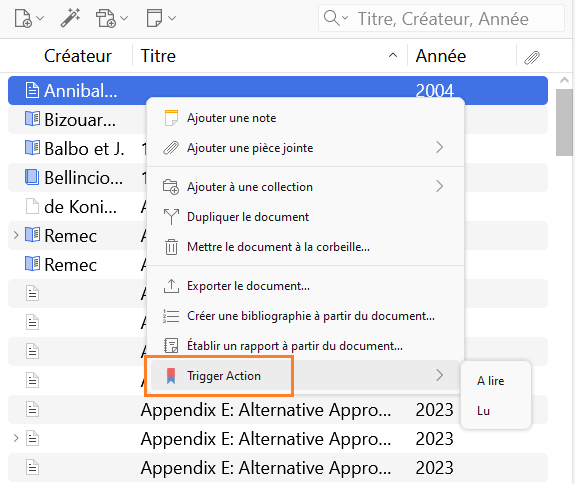Expand the chevron of Trigger Action

[440, 375]
